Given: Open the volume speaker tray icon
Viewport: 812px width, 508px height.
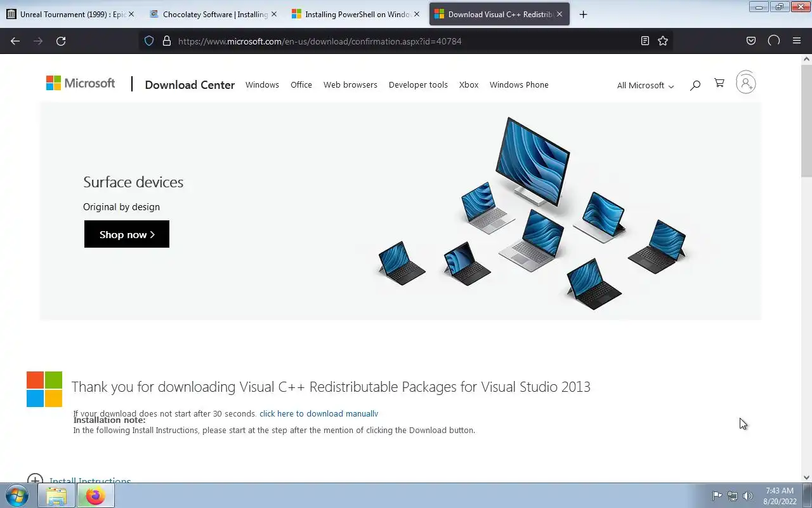Looking at the screenshot, I should point(748,496).
